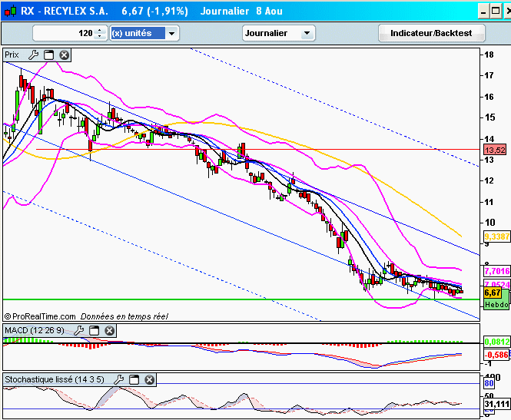Open the (x) unités dropdown
Screen dimensions: 511x420
pyautogui.click(x=171, y=33)
